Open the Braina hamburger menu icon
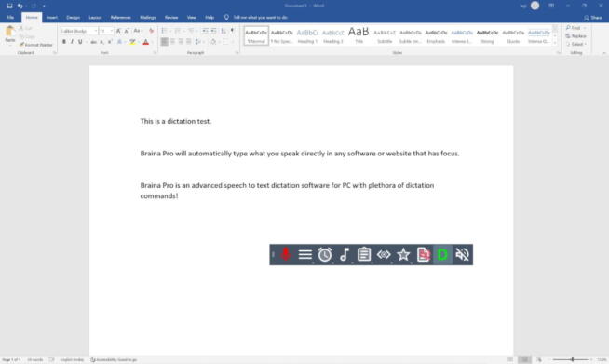Viewport: 609px width, 364px height. 305,254
